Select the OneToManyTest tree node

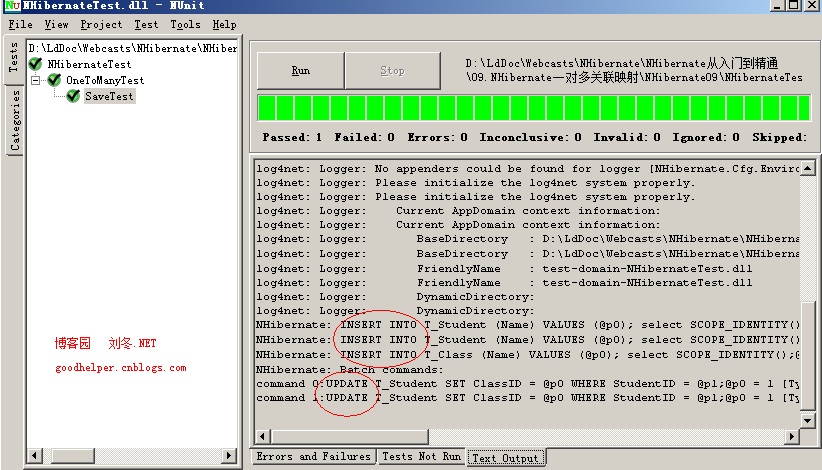click(x=105, y=80)
